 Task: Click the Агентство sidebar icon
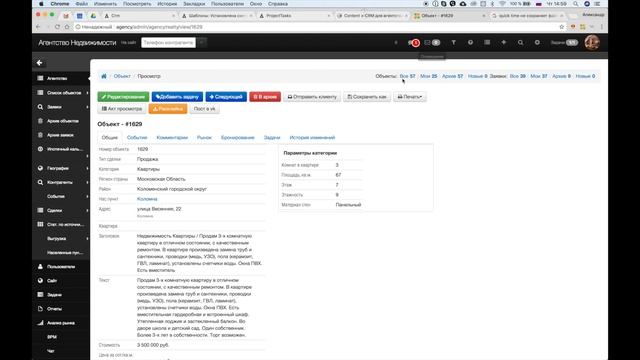tap(40, 78)
